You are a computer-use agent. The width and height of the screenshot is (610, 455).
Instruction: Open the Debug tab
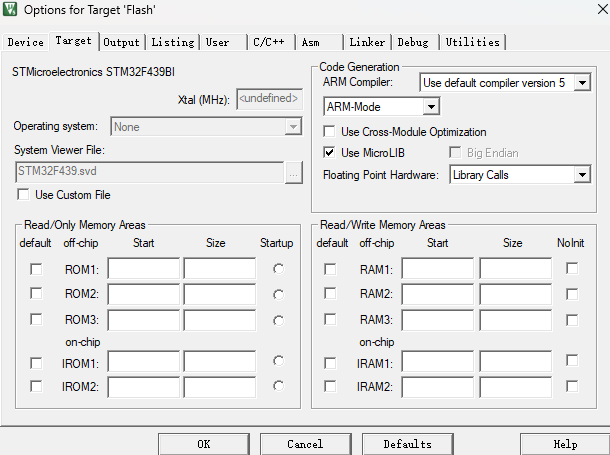click(415, 42)
